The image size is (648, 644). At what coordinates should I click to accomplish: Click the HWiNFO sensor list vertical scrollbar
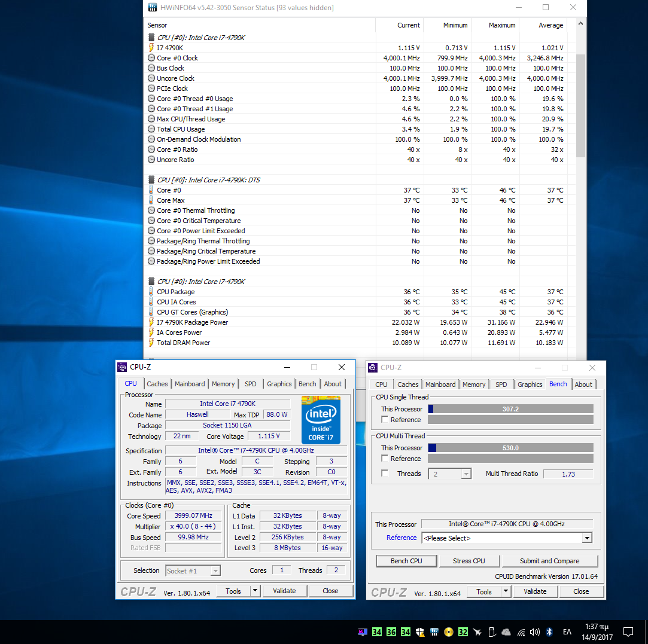click(x=580, y=105)
